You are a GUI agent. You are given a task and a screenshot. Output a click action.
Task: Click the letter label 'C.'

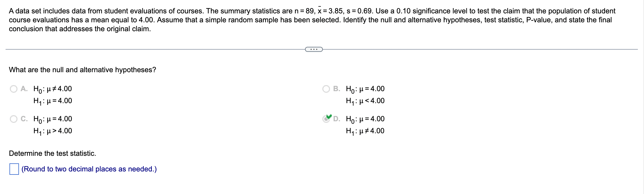click(24, 119)
